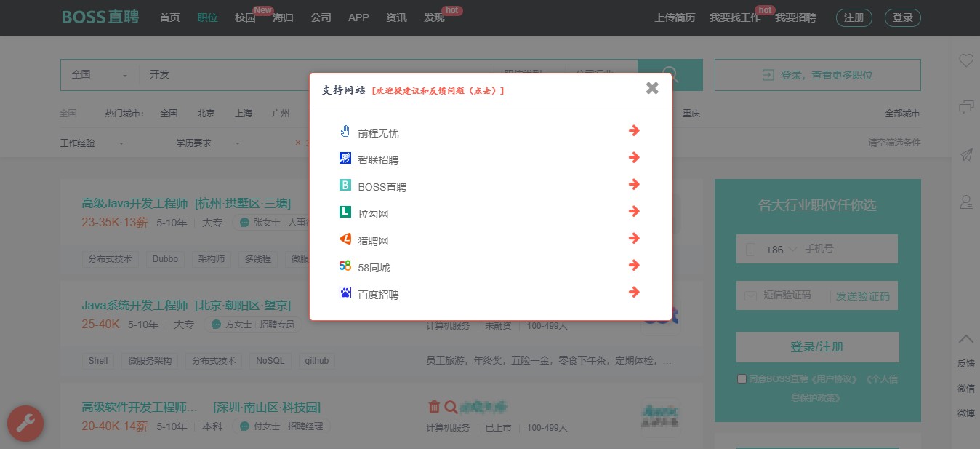Image resolution: width=980 pixels, height=449 pixels.
Task: Expand the 工作经验 filter dropdown
Action: tap(92, 143)
